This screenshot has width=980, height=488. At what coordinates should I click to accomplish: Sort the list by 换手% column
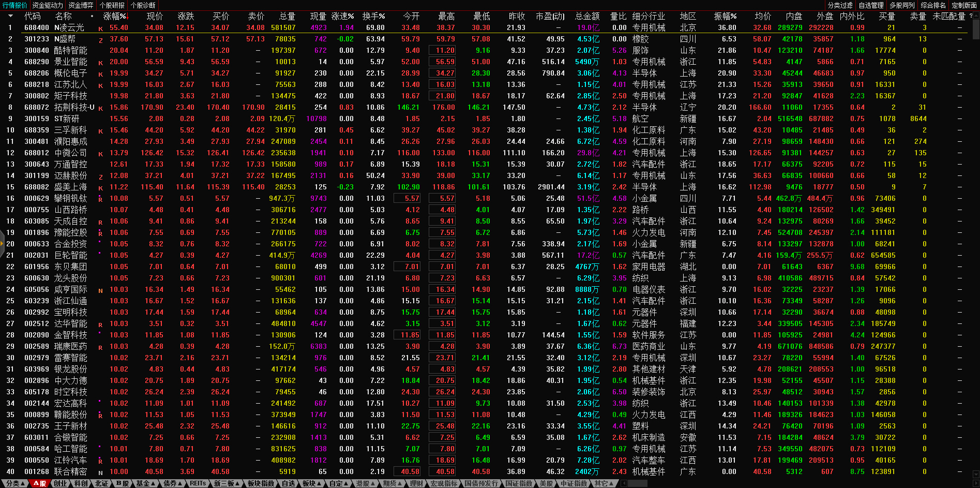tap(373, 16)
